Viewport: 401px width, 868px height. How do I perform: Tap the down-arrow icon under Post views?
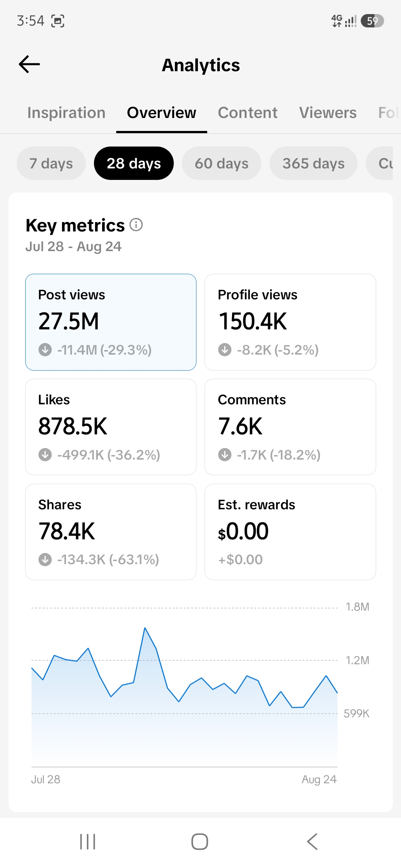pyautogui.click(x=45, y=349)
